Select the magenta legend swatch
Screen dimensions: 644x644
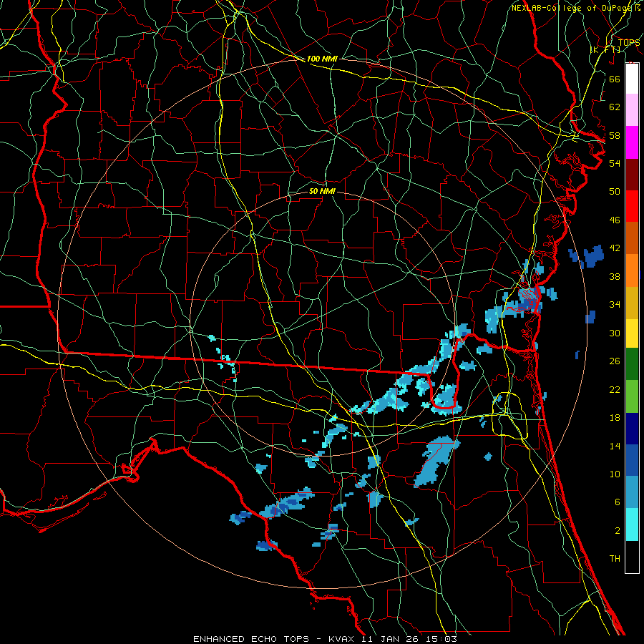(632, 142)
